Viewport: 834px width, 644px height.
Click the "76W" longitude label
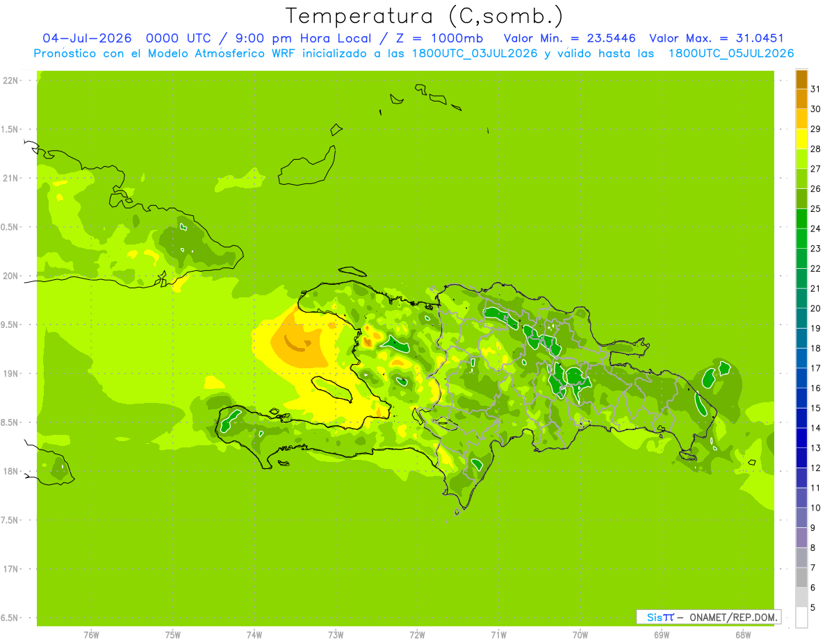click(x=91, y=635)
